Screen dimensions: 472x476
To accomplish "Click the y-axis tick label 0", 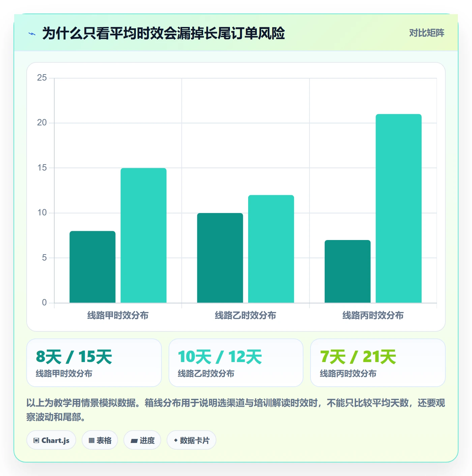I will click(x=45, y=303).
